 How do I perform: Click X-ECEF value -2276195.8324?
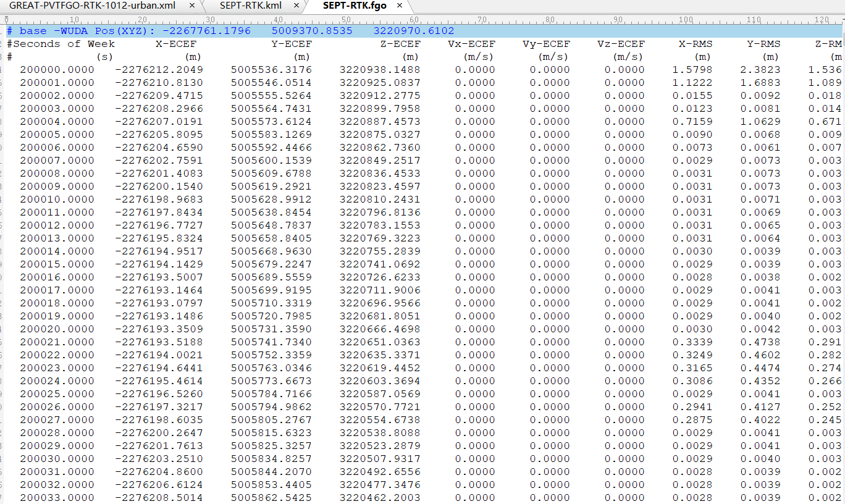point(159,238)
